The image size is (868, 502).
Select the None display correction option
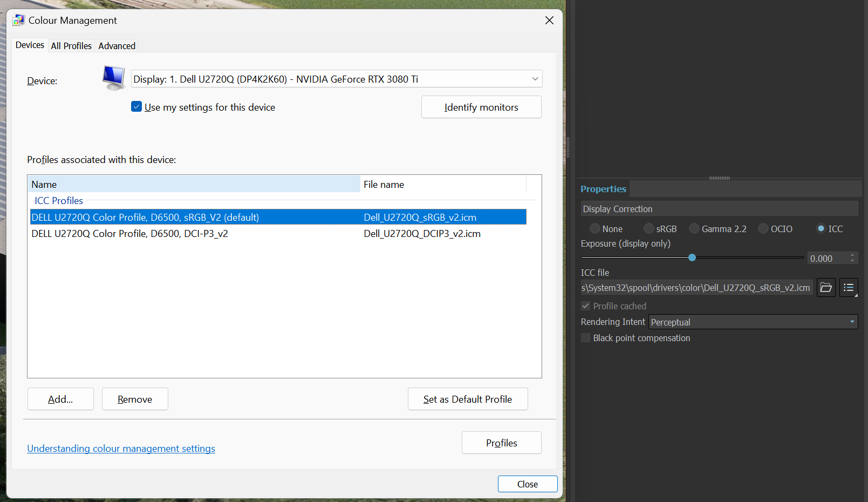point(595,229)
